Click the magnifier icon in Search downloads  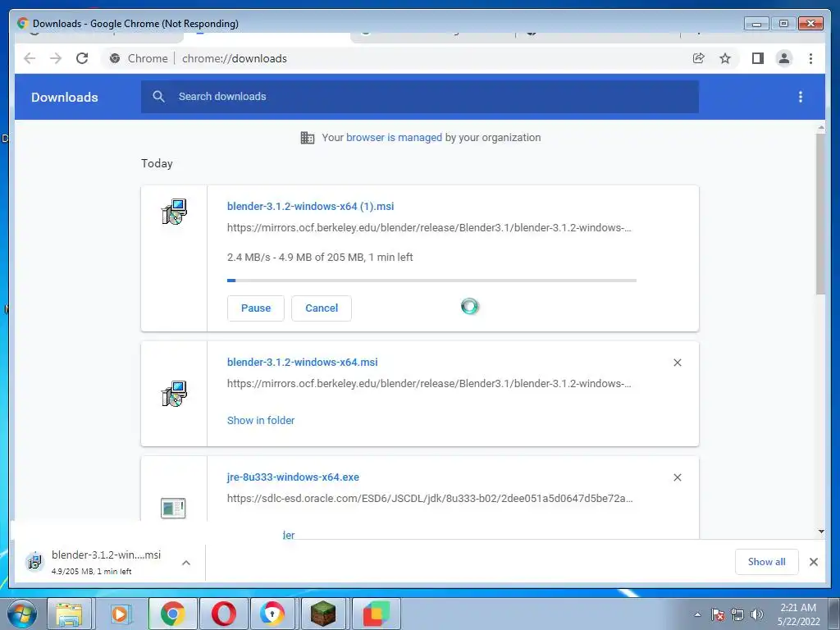coord(158,97)
